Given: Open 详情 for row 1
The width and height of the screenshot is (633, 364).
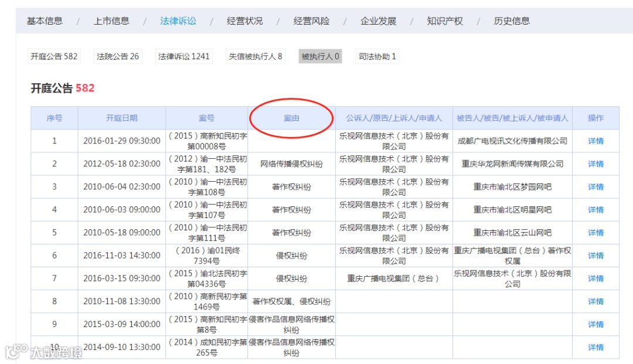Looking at the screenshot, I should tap(595, 141).
